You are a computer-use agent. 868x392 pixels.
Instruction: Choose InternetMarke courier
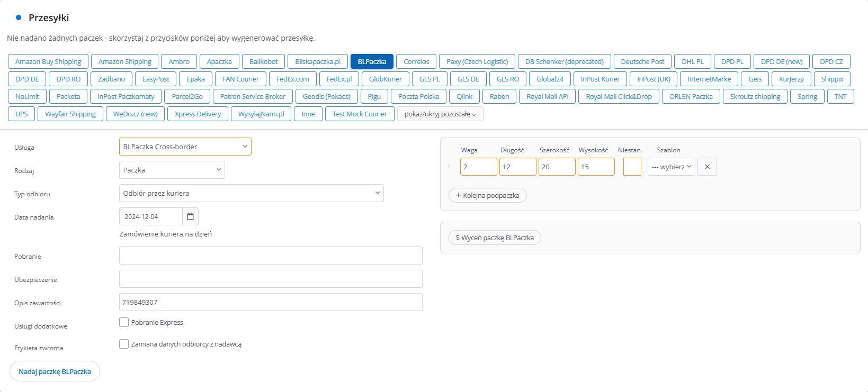(x=709, y=79)
